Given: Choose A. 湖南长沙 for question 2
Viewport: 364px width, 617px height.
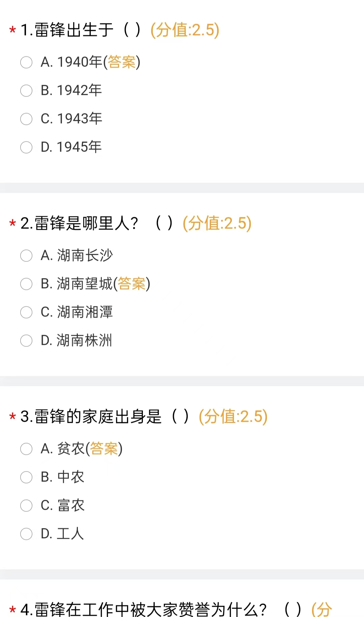Looking at the screenshot, I should [x=26, y=256].
